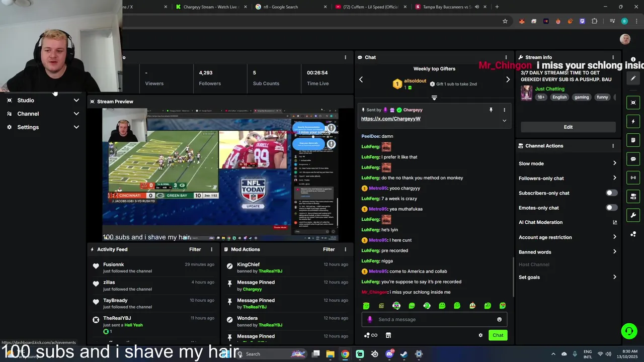Viewport: 644px width, 362px height.
Task: Click Filter in Mod Actions
Action: [x=329, y=249]
